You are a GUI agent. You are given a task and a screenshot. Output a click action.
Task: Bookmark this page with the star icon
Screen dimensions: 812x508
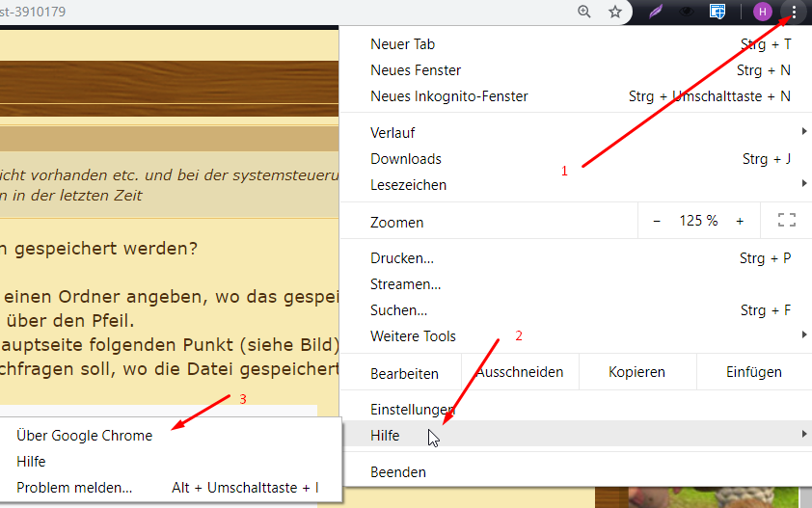pyautogui.click(x=615, y=12)
